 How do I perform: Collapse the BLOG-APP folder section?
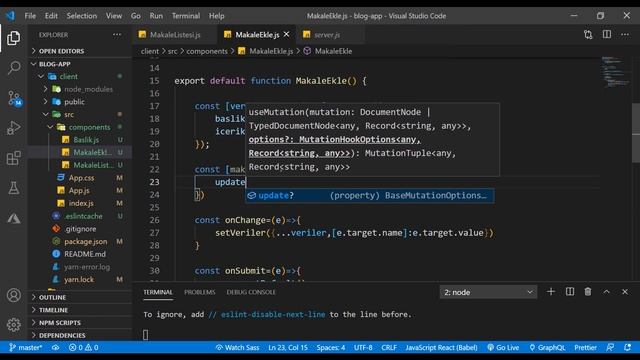(80, 64)
